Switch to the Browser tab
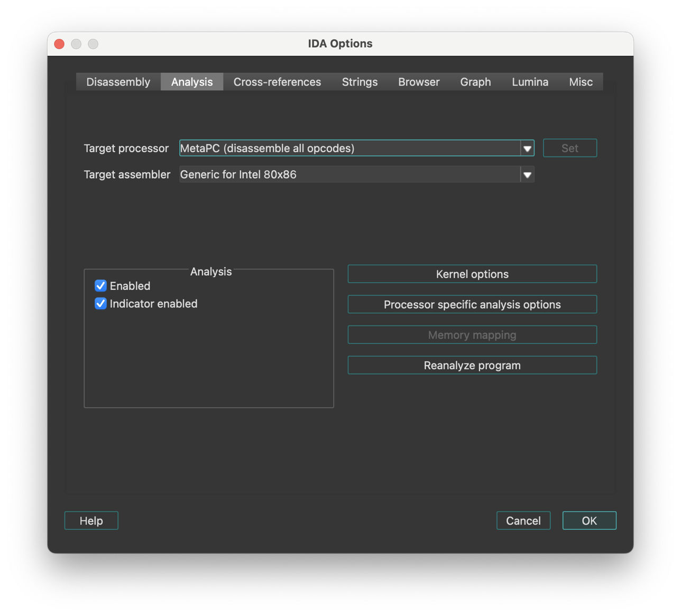This screenshot has height=616, width=681. tap(418, 82)
